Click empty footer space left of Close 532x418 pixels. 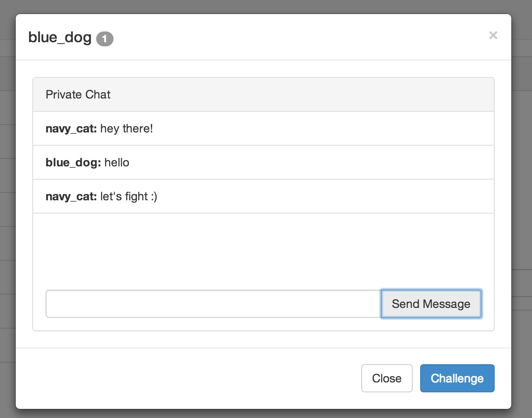(186, 378)
